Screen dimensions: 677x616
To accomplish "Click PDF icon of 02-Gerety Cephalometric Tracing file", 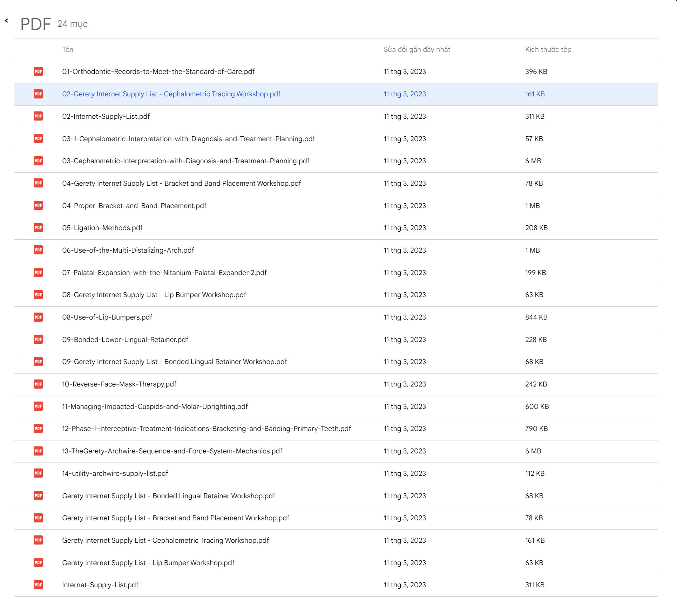I will pyautogui.click(x=38, y=94).
